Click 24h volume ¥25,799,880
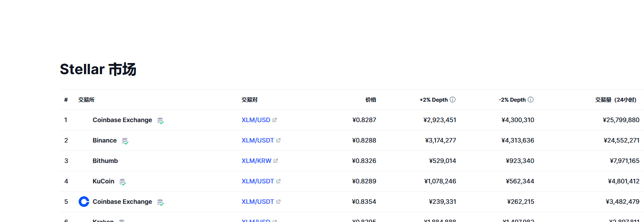644x222 pixels. coord(621,120)
